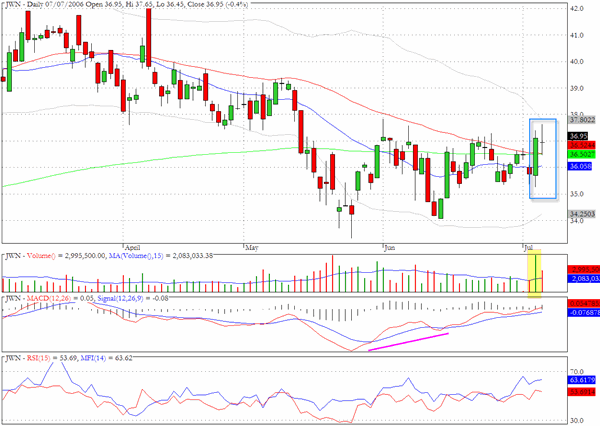Select the 37.8022 upper band value tag
Screen dimensions: 600x426
582,120
